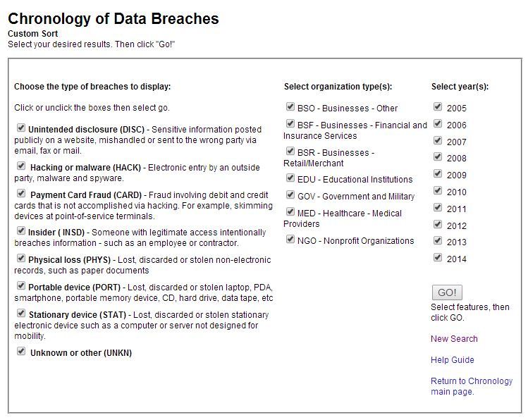
Task: Uncheck NGO - Nonprofit Organizations checkbox
Action: pos(290,240)
